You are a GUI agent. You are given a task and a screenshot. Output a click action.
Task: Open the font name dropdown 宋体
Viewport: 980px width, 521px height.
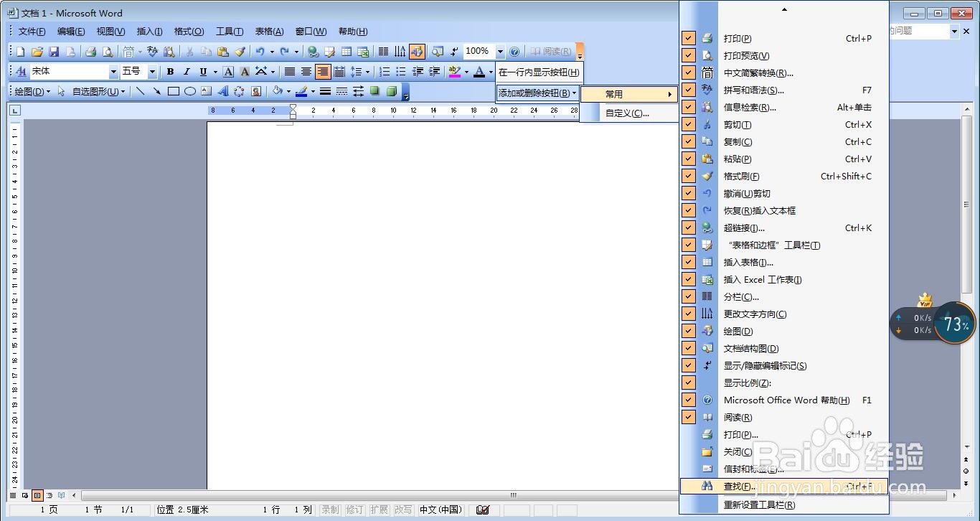click(x=113, y=72)
